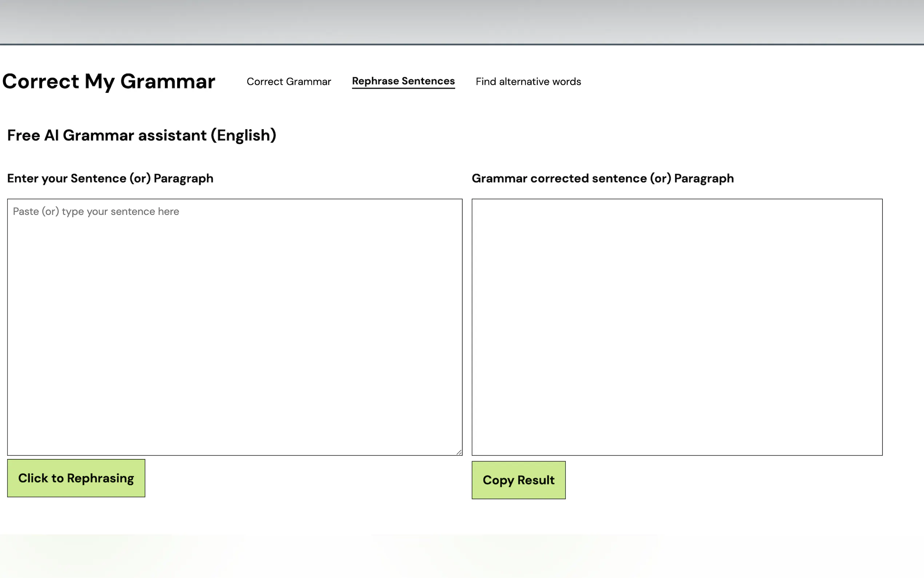Viewport: 924px width, 578px height.
Task: Click the pale footer area at bottom
Action: pyautogui.click(x=462, y=556)
